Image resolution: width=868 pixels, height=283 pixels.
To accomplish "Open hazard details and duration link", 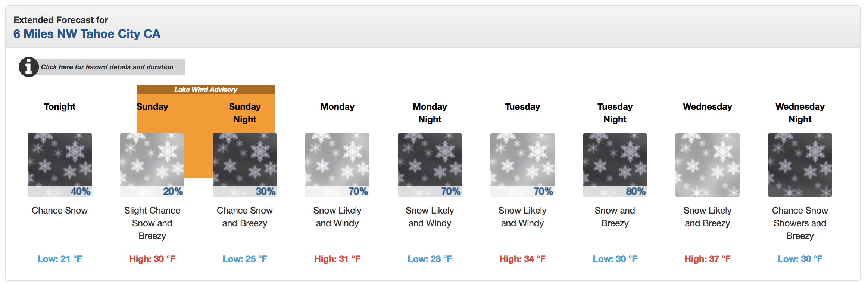I will coord(107,67).
